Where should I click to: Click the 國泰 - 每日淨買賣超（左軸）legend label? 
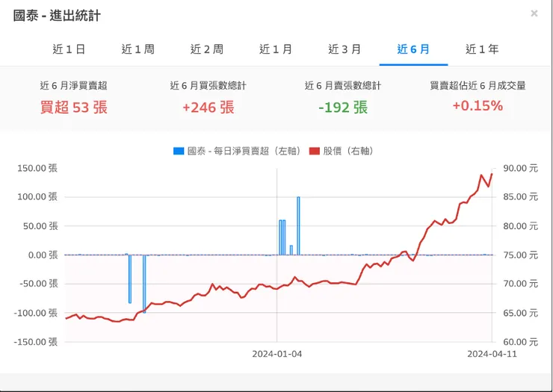[x=245, y=152]
